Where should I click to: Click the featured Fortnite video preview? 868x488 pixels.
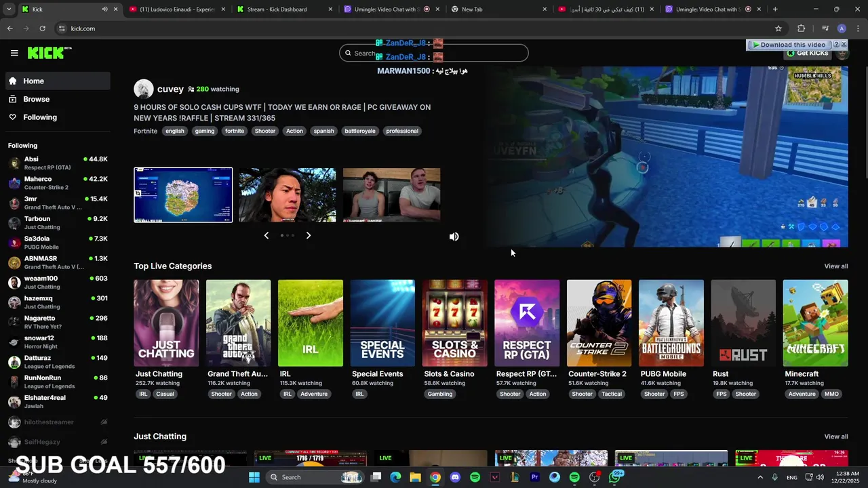666,157
